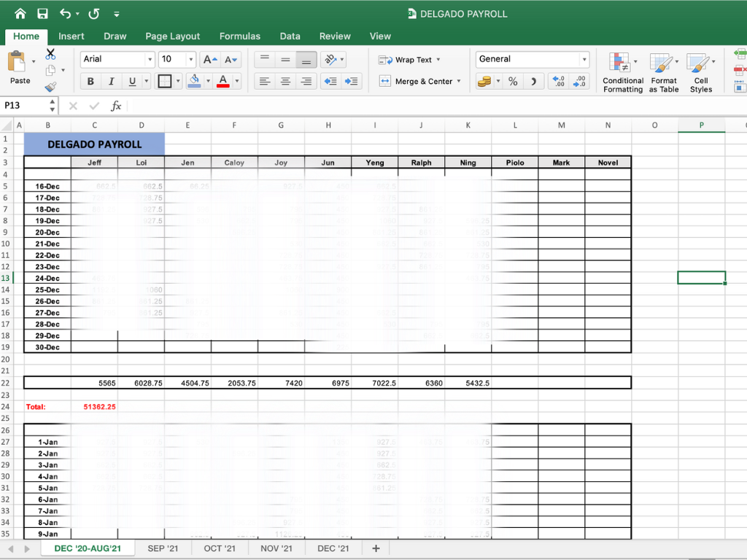
Task: Open the Page Layout ribbon tab
Action: click(x=172, y=36)
